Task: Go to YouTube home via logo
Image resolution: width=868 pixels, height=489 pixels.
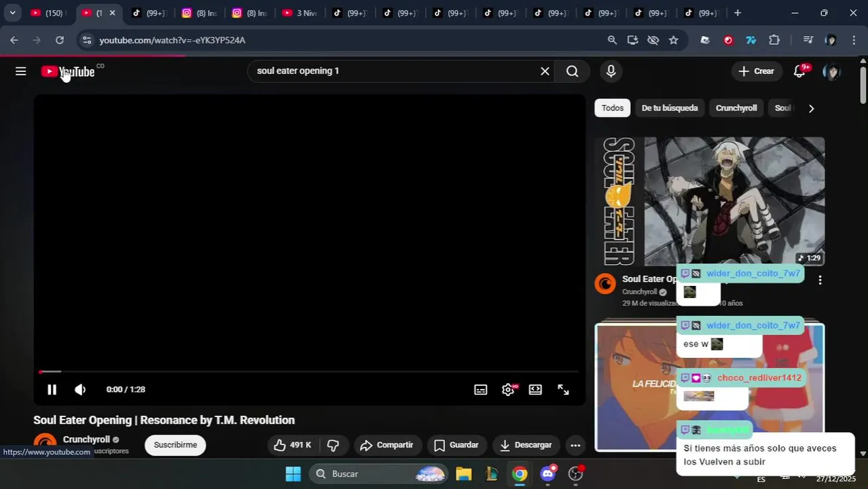Action: click(68, 71)
